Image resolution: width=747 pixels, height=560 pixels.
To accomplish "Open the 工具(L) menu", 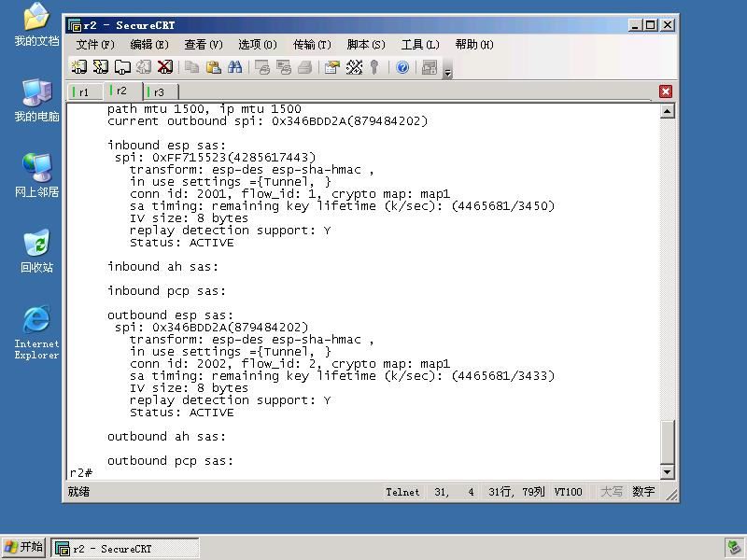I will click(x=420, y=45).
